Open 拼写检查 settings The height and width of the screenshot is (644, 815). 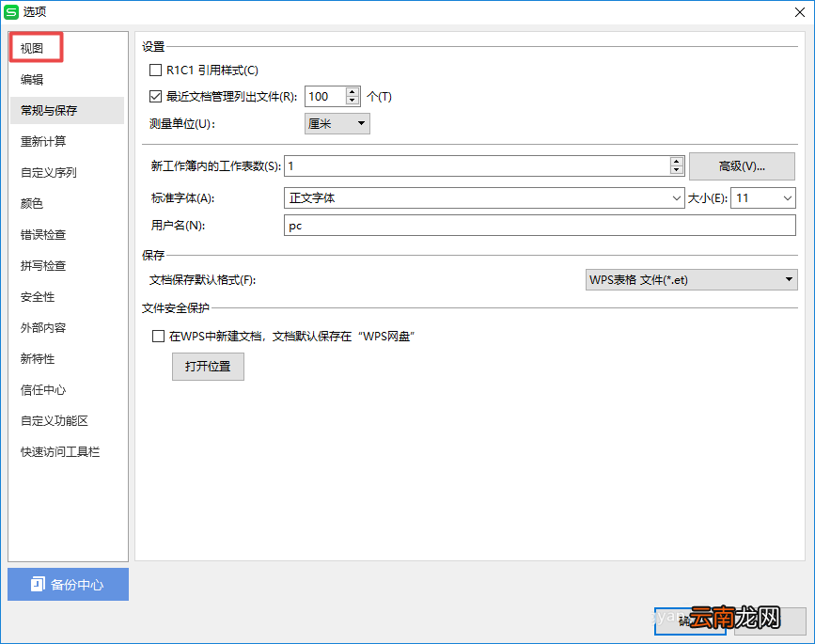43,266
